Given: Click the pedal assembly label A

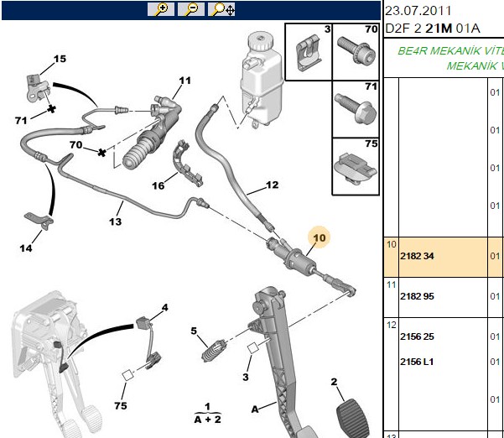Looking at the screenshot, I should [x=255, y=409].
